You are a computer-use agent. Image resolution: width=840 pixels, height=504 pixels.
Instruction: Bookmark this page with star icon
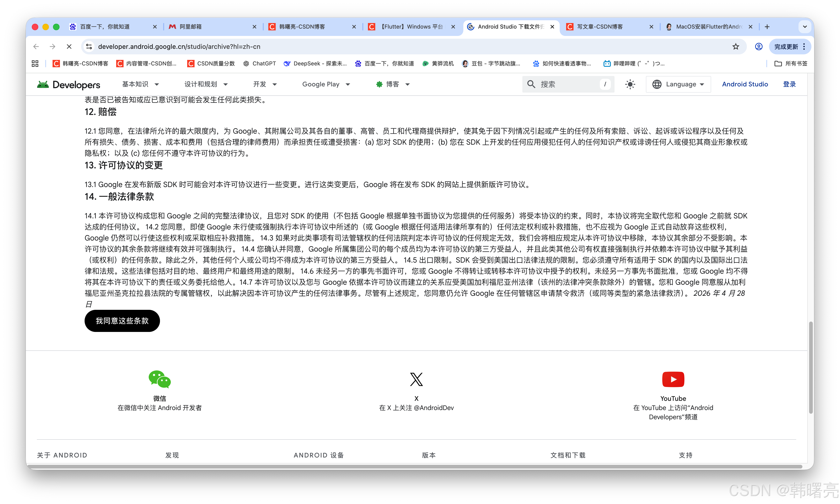point(736,47)
